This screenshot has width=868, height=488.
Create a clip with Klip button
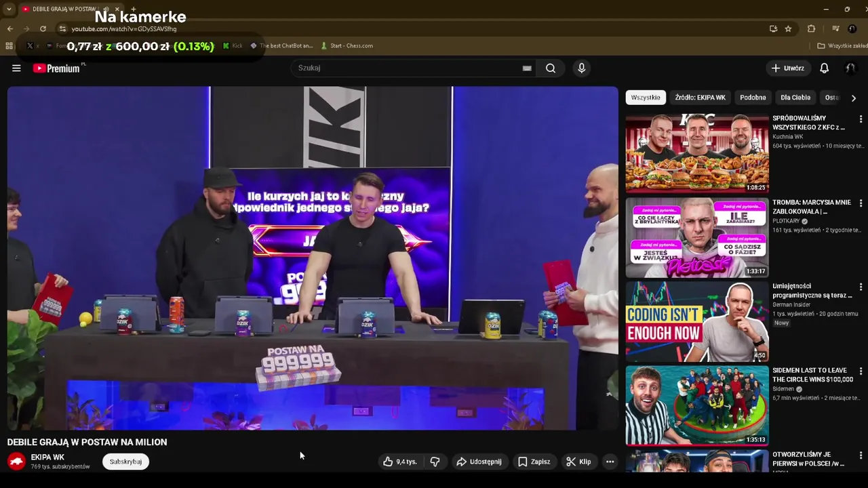tap(578, 462)
